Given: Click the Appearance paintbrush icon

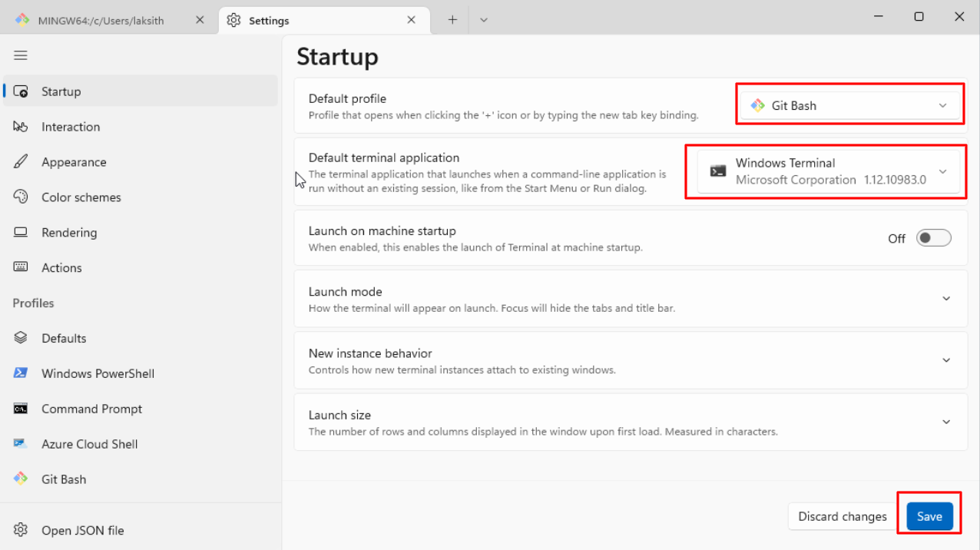Looking at the screenshot, I should [21, 162].
